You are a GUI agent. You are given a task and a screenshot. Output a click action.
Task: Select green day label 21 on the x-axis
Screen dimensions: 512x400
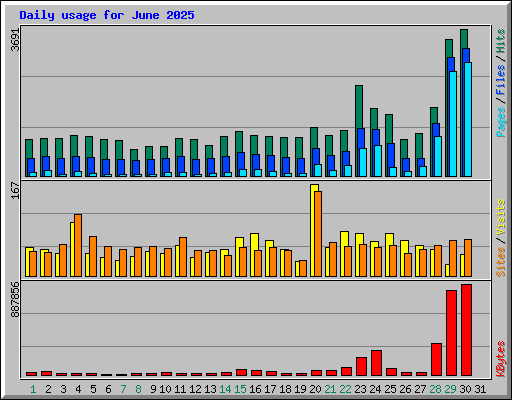pos(330,389)
